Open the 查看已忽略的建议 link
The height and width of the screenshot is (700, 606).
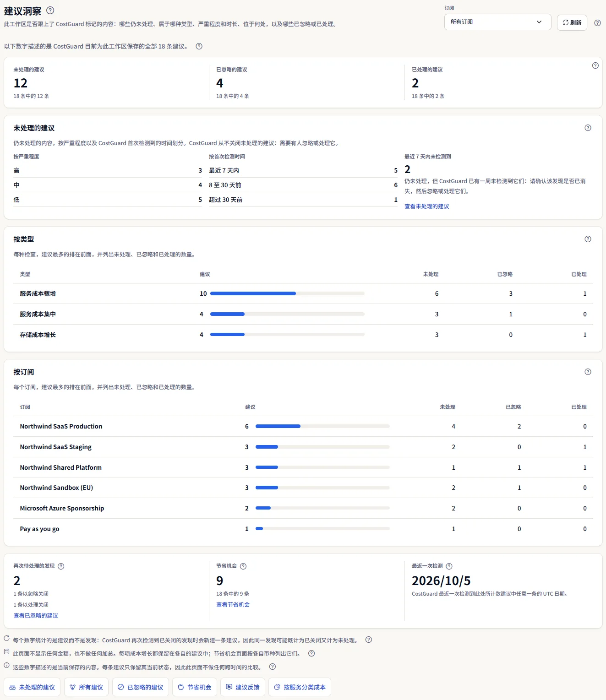[x=36, y=616]
